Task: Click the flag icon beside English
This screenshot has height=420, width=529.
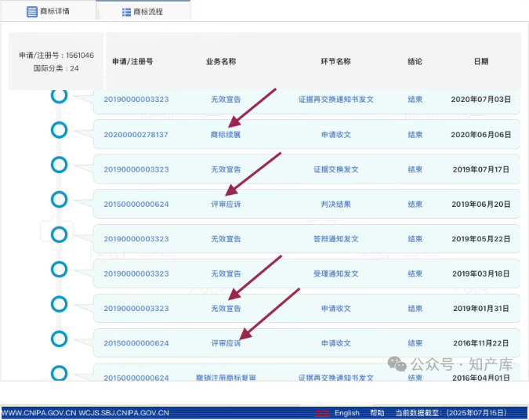Action: click(x=321, y=413)
